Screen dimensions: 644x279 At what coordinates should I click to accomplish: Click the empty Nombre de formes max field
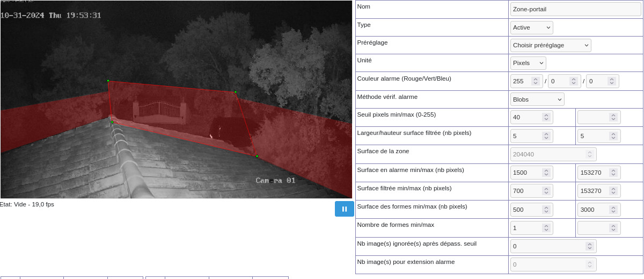(599, 227)
